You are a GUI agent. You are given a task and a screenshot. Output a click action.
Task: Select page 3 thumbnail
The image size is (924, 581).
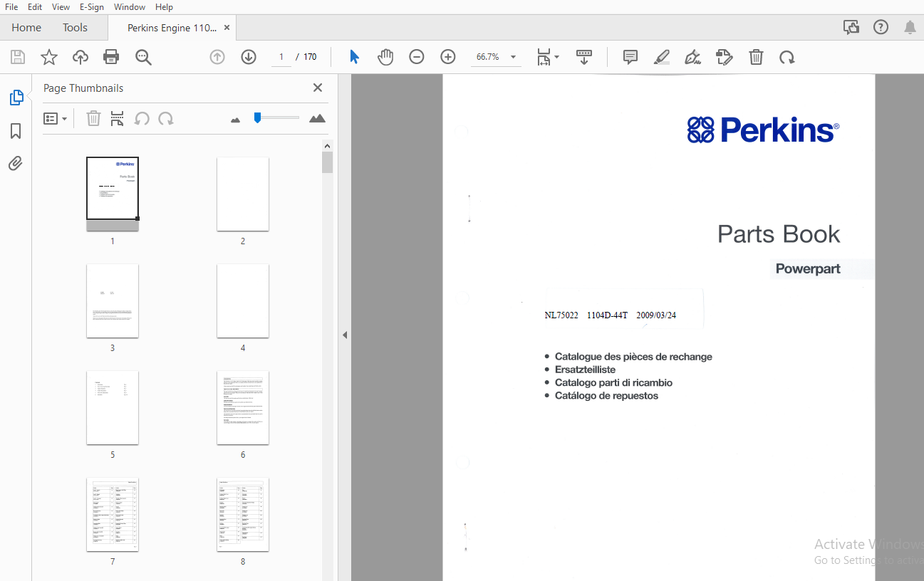[x=113, y=300]
